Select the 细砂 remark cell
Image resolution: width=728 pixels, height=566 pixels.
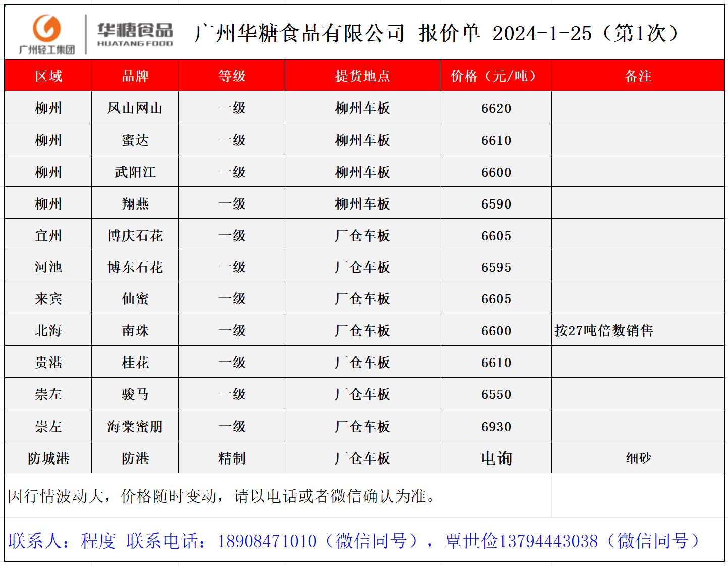[x=638, y=458]
